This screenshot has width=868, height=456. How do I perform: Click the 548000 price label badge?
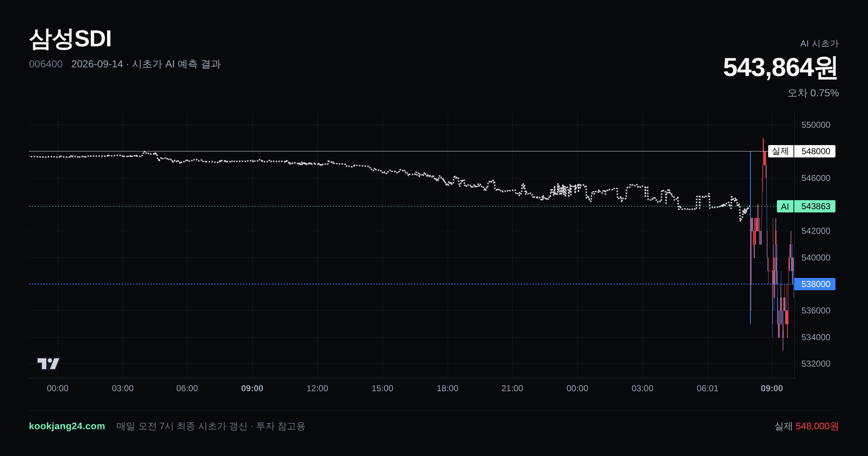[815, 151]
